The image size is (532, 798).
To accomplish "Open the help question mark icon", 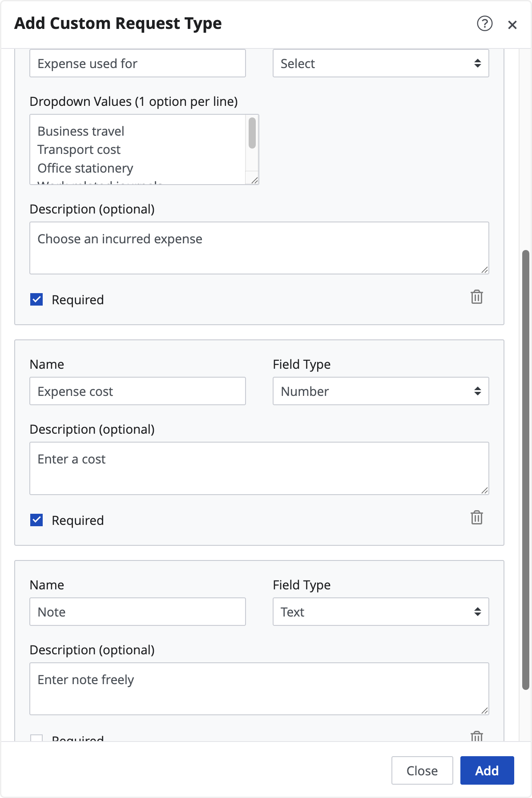I will (484, 24).
